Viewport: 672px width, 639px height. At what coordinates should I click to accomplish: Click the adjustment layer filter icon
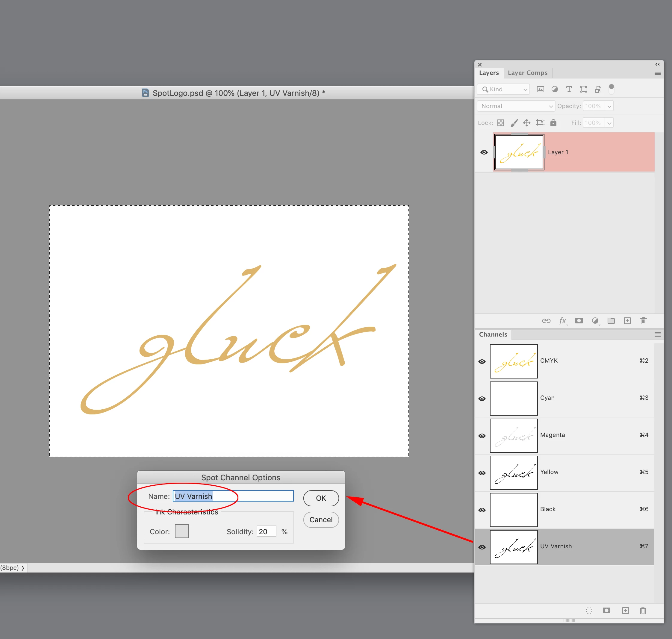pyautogui.click(x=555, y=89)
